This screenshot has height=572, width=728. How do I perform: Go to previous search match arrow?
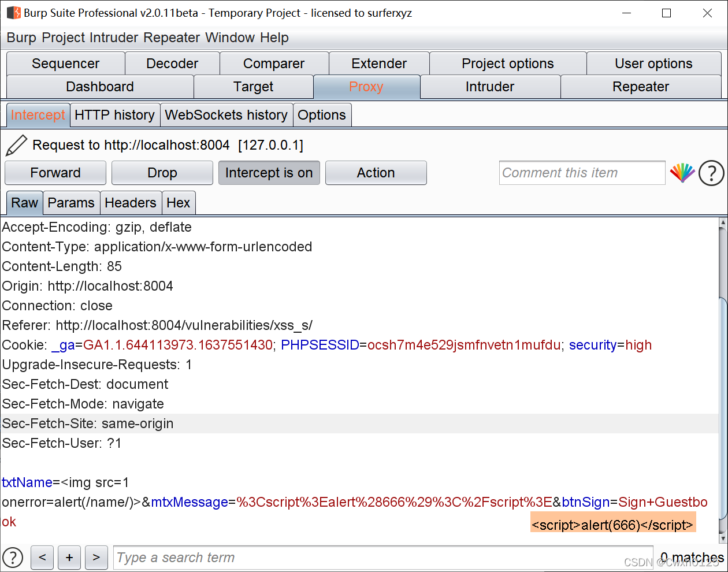click(42, 558)
